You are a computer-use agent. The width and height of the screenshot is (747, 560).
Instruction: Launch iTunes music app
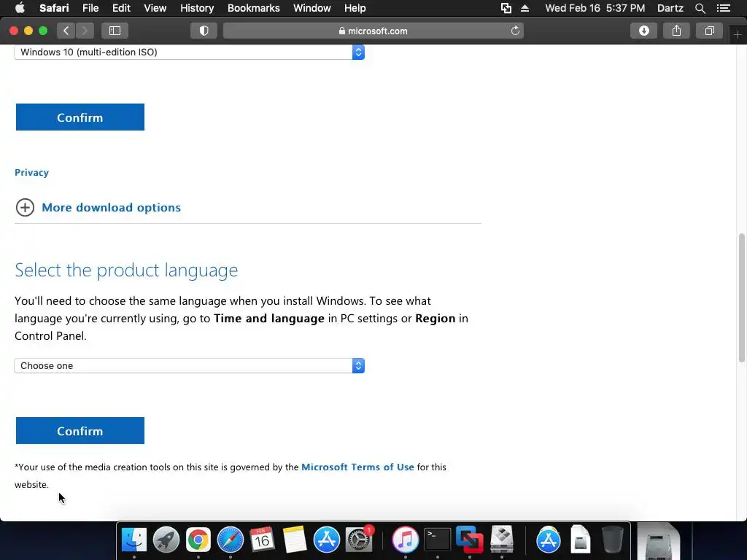(x=406, y=540)
